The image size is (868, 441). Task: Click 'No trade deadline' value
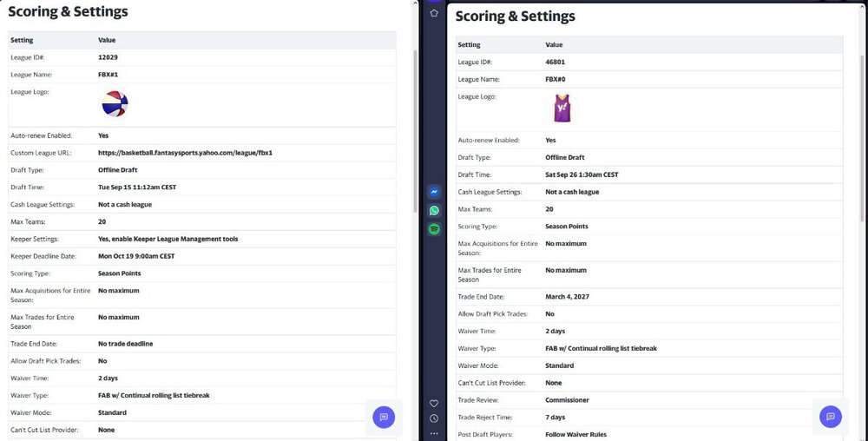point(126,344)
